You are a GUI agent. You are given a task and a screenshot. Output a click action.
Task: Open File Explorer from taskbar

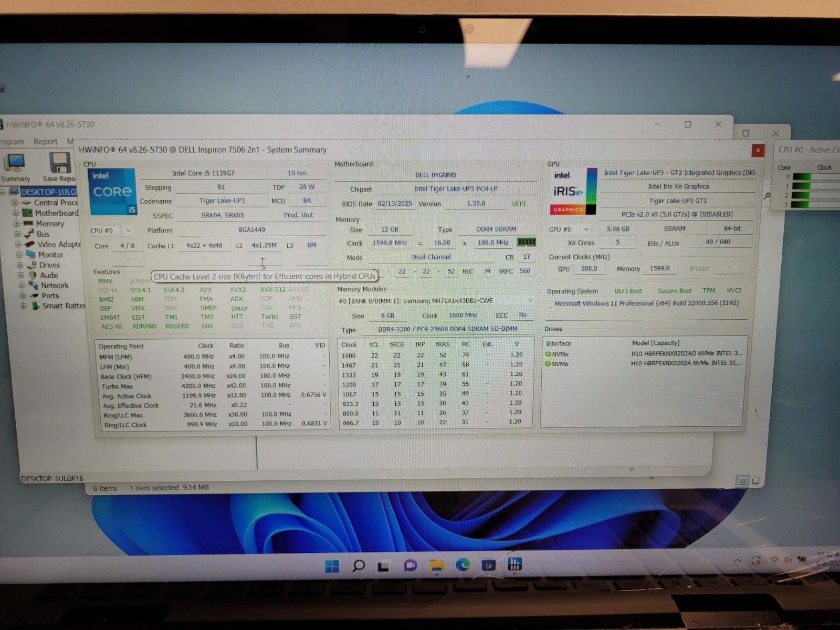437,565
